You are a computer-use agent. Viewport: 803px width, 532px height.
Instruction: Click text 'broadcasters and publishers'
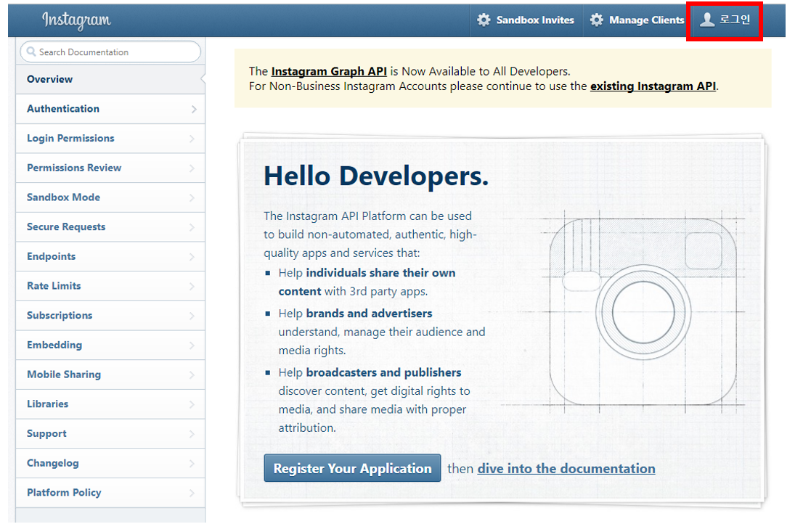click(383, 372)
